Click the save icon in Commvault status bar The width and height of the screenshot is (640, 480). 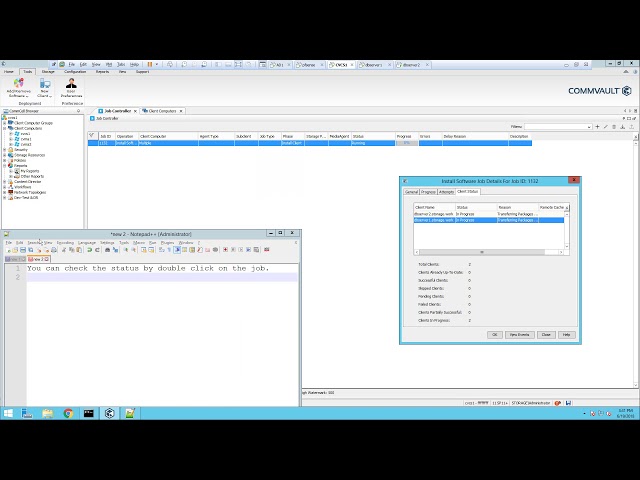(x=568, y=403)
